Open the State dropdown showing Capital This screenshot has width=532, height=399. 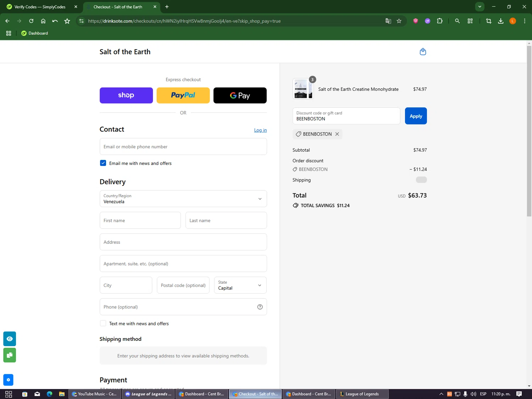click(x=240, y=285)
